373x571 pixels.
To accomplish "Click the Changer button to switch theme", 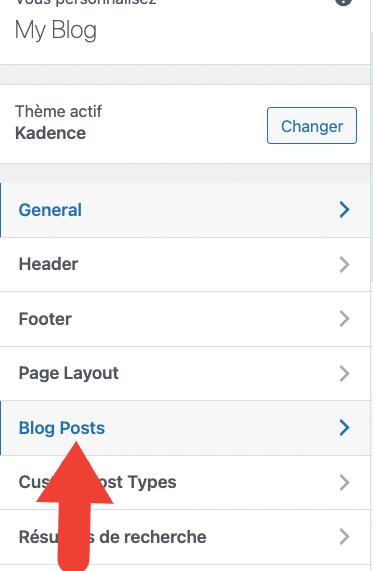I will click(312, 126).
